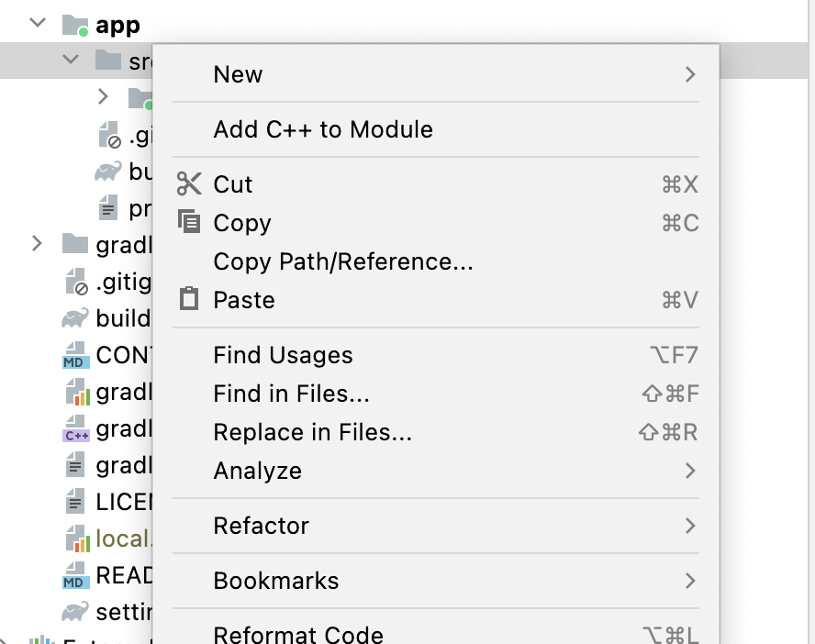Click the CONTRIBUTING markdown file icon
Image resolution: width=815 pixels, height=644 pixels.
[x=75, y=356]
